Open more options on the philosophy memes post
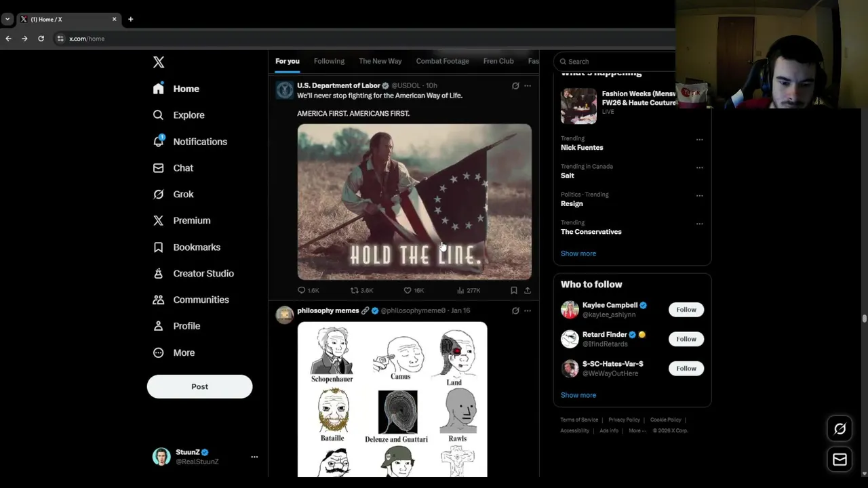868x488 pixels. click(x=528, y=310)
